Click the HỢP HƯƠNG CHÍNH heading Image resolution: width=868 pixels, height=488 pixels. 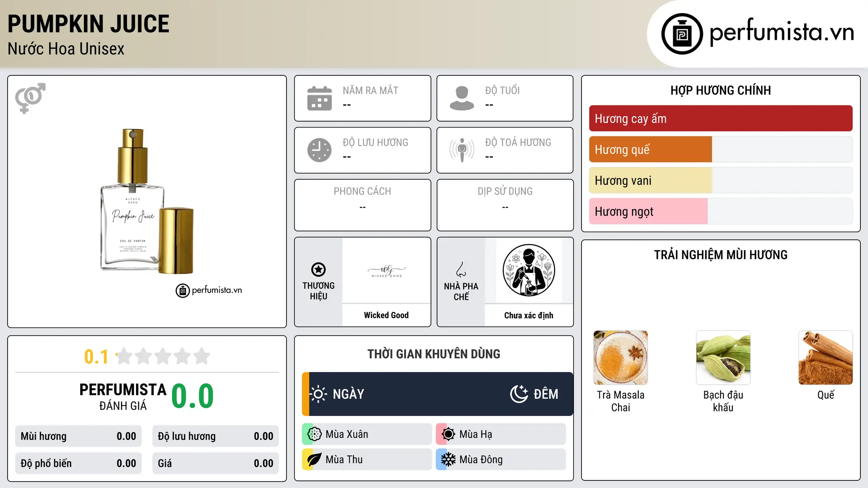pos(721,90)
